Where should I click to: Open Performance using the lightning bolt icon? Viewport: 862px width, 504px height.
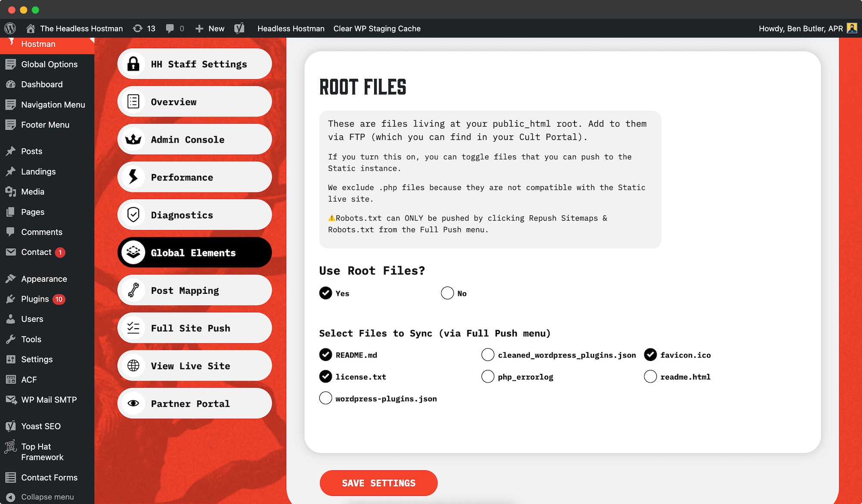click(x=133, y=177)
